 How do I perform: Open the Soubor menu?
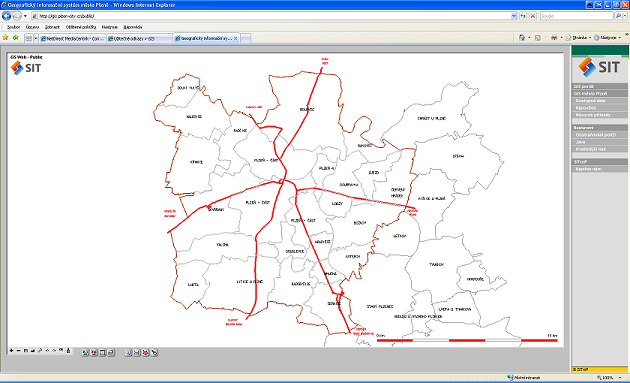click(13, 27)
